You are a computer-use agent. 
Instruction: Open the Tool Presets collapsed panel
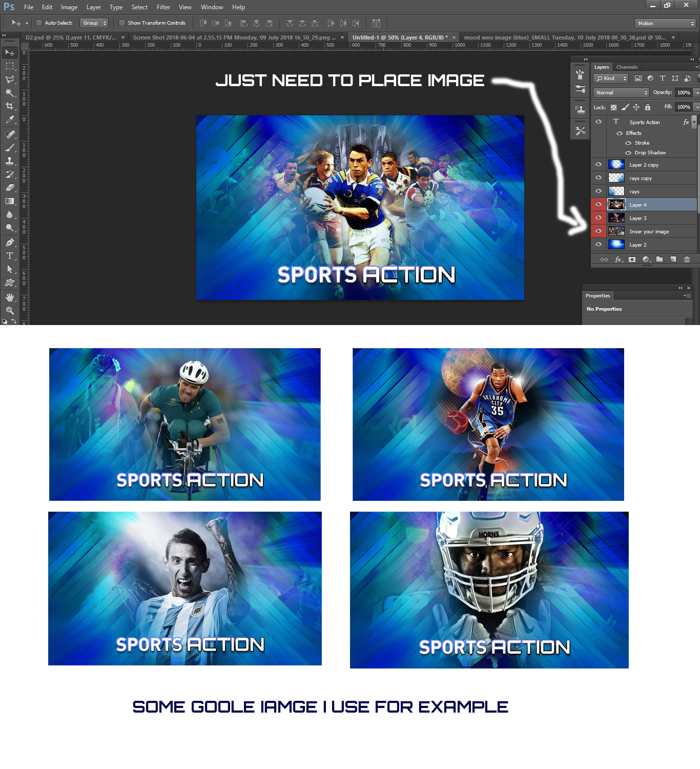click(x=580, y=131)
